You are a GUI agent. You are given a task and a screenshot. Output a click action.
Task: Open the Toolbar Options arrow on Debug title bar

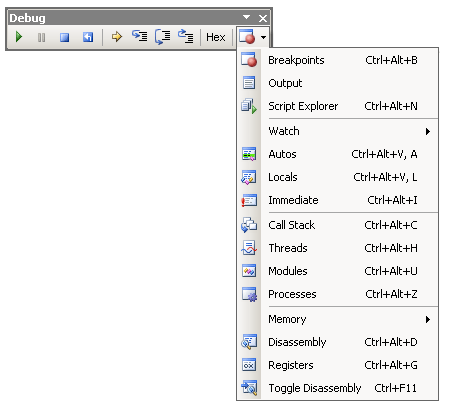point(246,17)
